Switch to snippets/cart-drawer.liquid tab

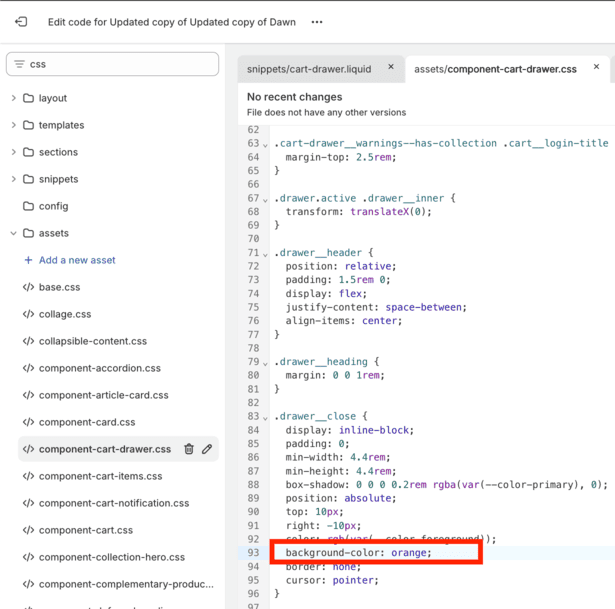[x=309, y=69]
